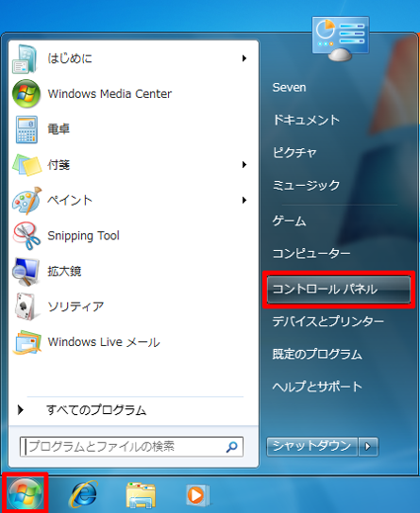Open the Seven user folder

(x=290, y=88)
